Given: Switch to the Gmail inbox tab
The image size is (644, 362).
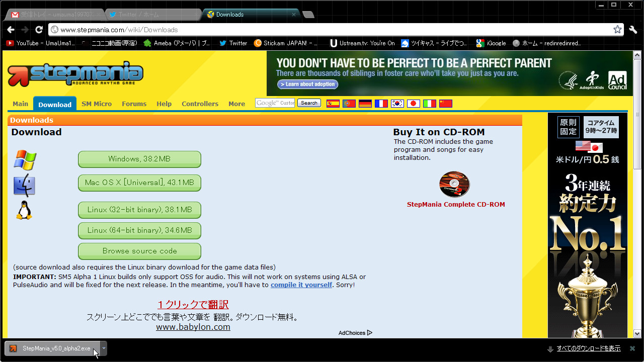Looking at the screenshot, I should click(54, 15).
